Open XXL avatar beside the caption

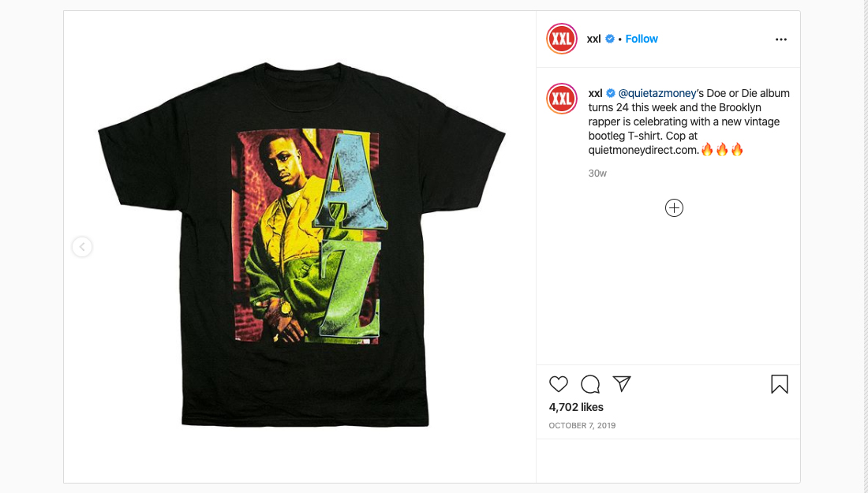(562, 99)
